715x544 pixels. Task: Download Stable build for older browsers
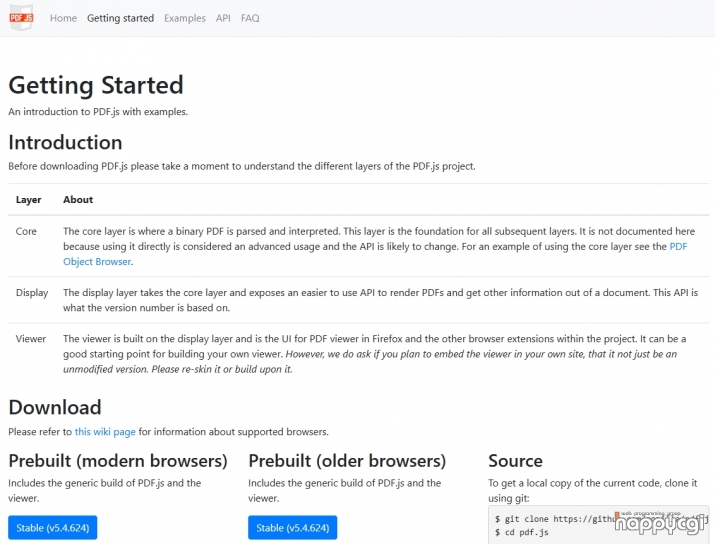point(293,528)
